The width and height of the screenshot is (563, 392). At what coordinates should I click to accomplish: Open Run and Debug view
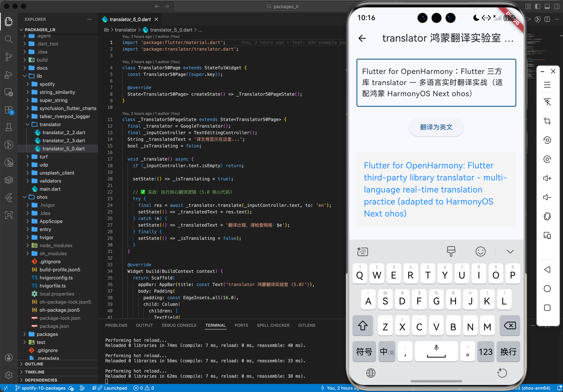coord(9,74)
